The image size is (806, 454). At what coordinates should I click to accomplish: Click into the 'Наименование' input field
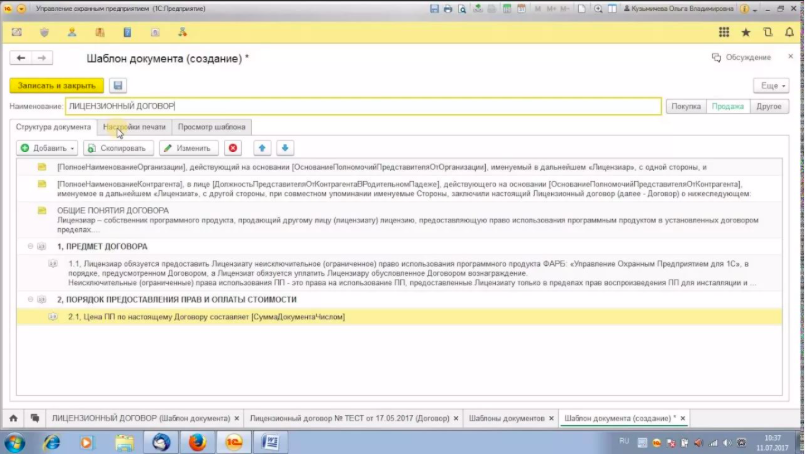(363, 106)
